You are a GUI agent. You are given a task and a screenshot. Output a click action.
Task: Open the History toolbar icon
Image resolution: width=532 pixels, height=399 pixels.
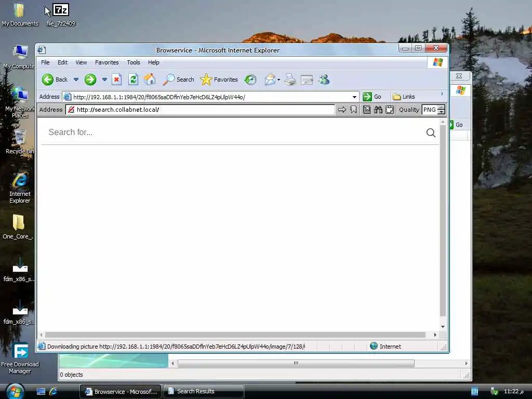[250, 79]
